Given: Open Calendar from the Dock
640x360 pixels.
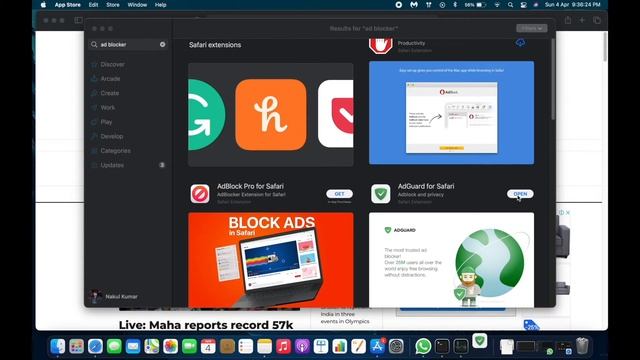Looking at the screenshot, I should pos(208,347).
